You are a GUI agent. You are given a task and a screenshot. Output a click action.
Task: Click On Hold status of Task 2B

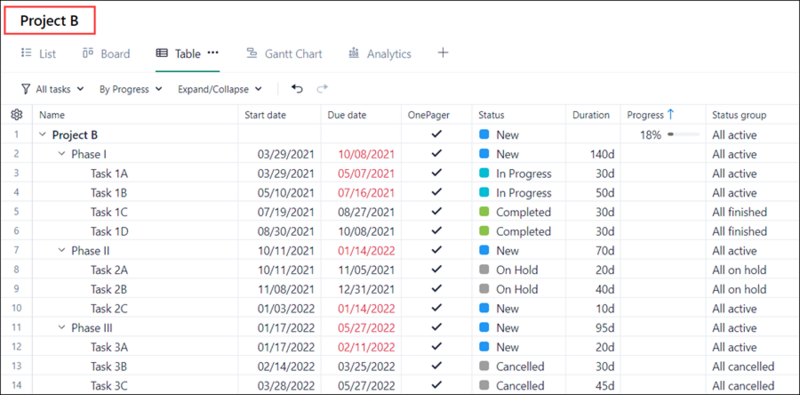pos(517,289)
